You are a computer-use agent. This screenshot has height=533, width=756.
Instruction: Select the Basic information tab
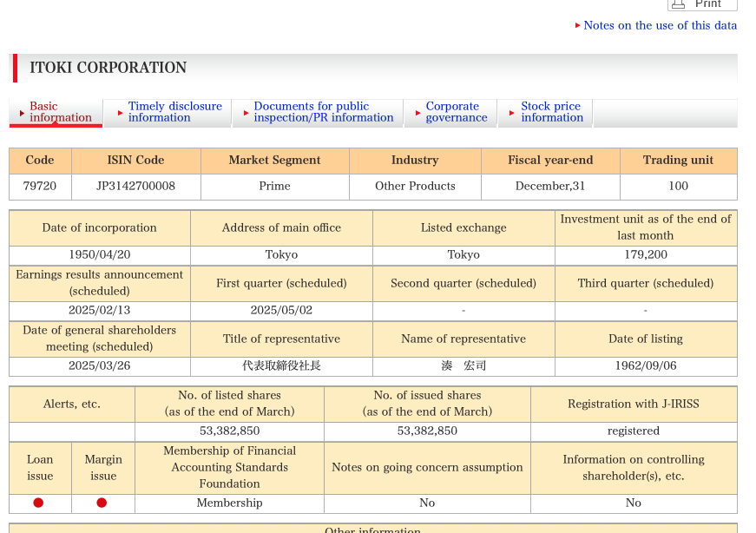pyautogui.click(x=56, y=112)
